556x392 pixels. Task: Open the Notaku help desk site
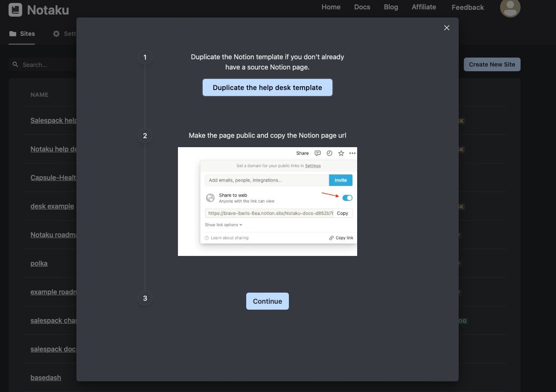tap(53, 149)
